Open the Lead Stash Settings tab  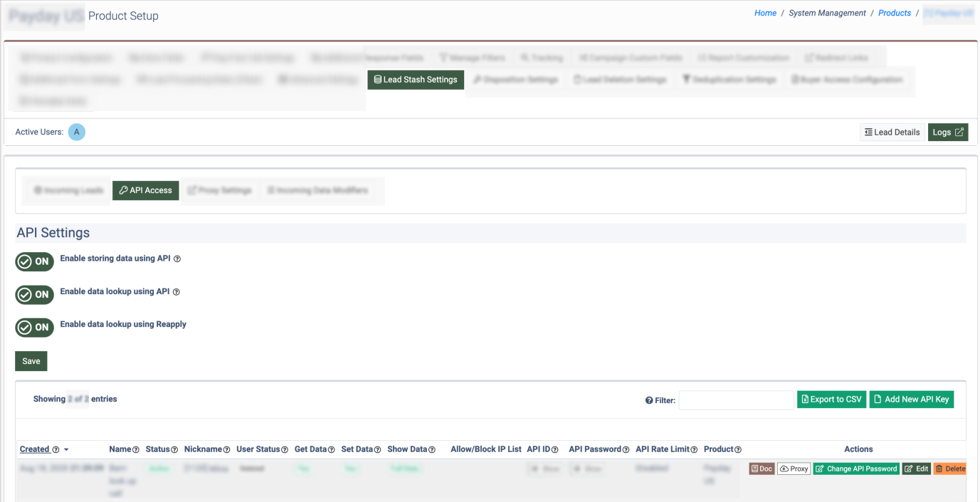coord(416,80)
